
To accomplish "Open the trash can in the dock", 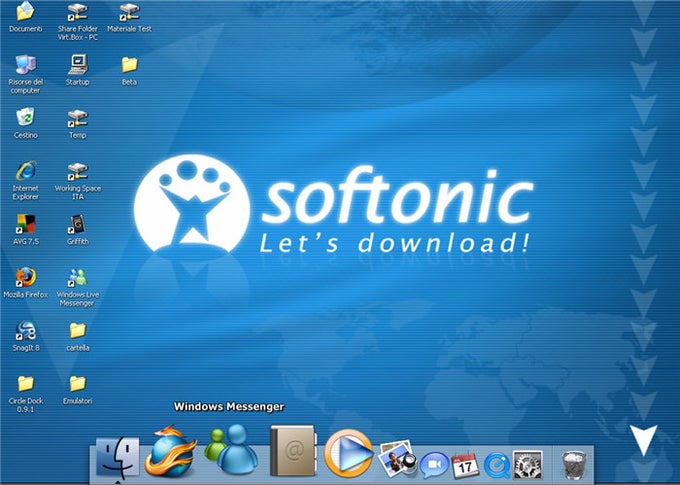I will pos(574,465).
